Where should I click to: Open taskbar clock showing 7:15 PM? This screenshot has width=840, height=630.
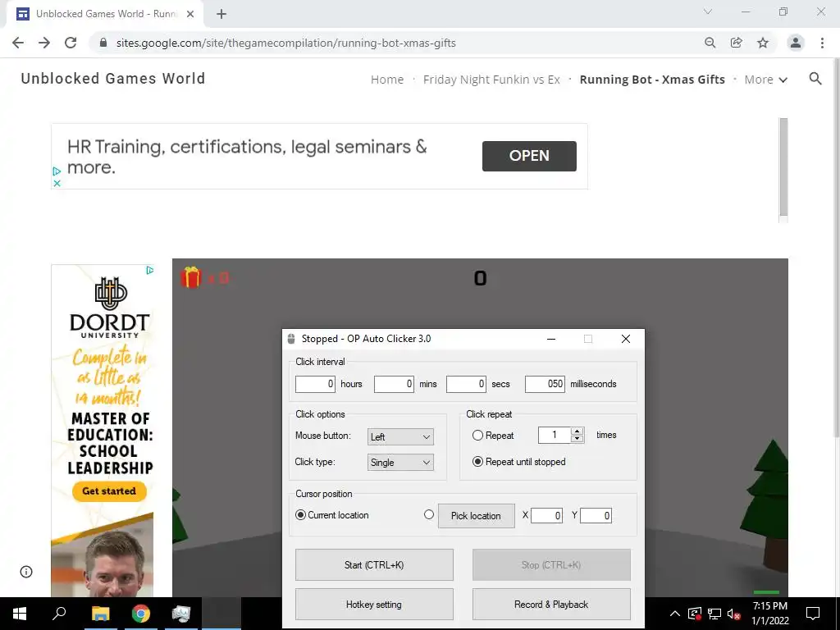pos(770,614)
